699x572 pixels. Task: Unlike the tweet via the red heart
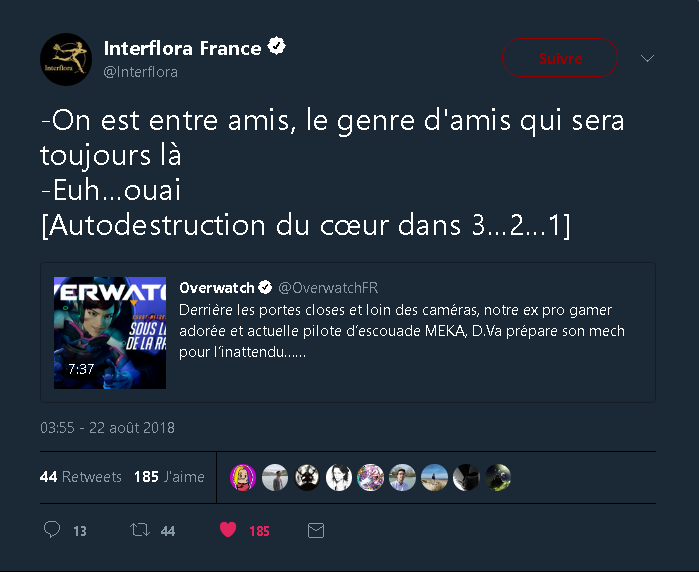coord(228,530)
